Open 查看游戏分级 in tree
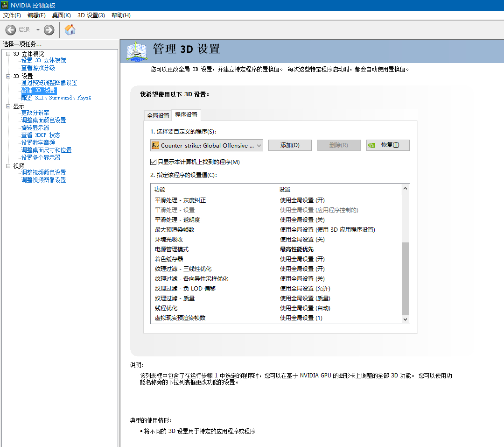 coord(38,68)
